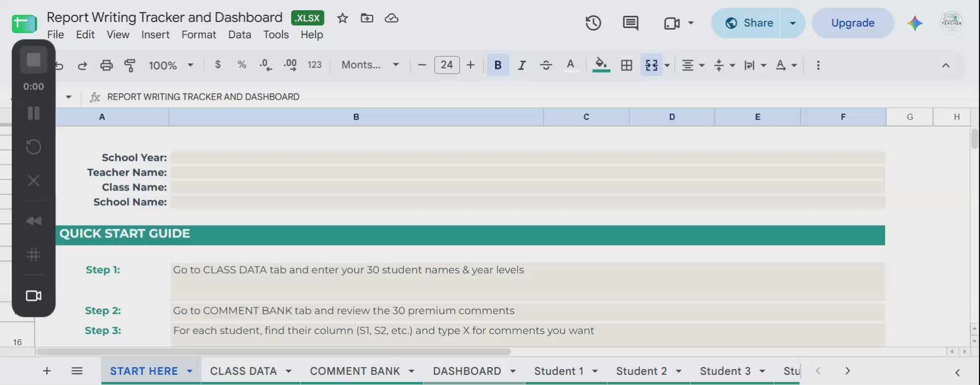Open the Data menu
The image size is (980, 385).
point(239,35)
